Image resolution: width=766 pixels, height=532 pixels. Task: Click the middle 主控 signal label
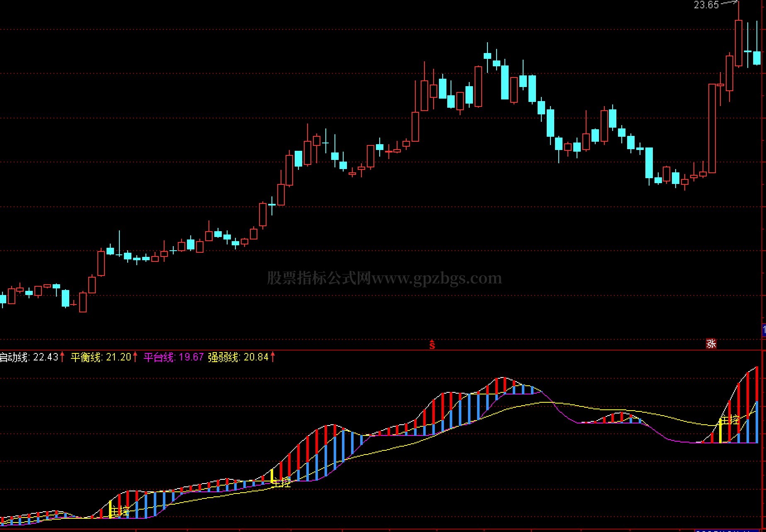(281, 482)
